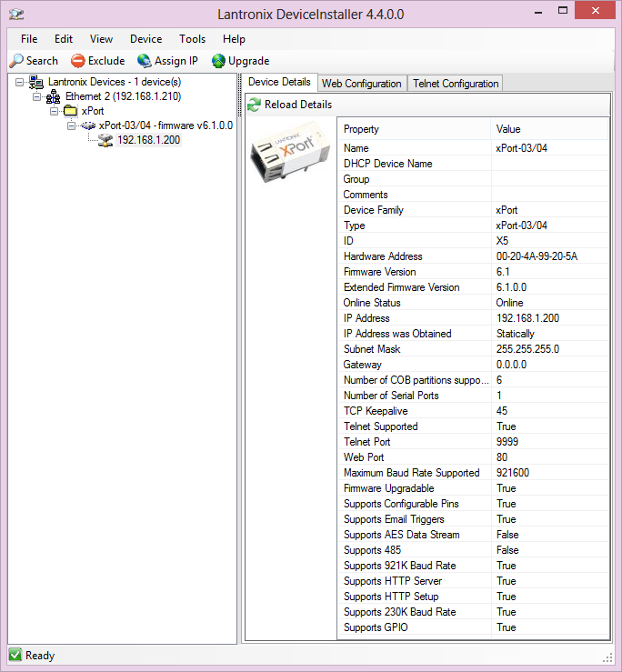The image size is (622, 672).
Task: Click the Lantronix Devices computer icon
Action: pos(36,82)
